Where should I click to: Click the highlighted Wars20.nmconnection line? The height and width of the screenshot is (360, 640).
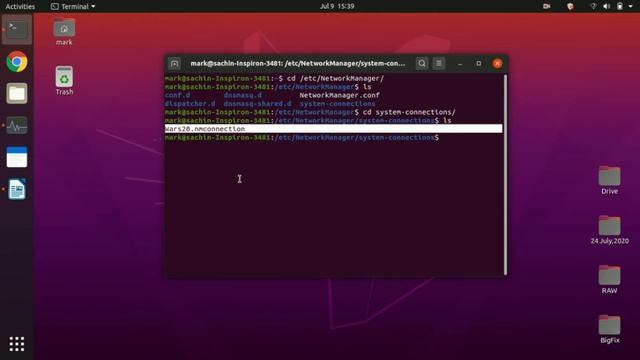point(333,129)
